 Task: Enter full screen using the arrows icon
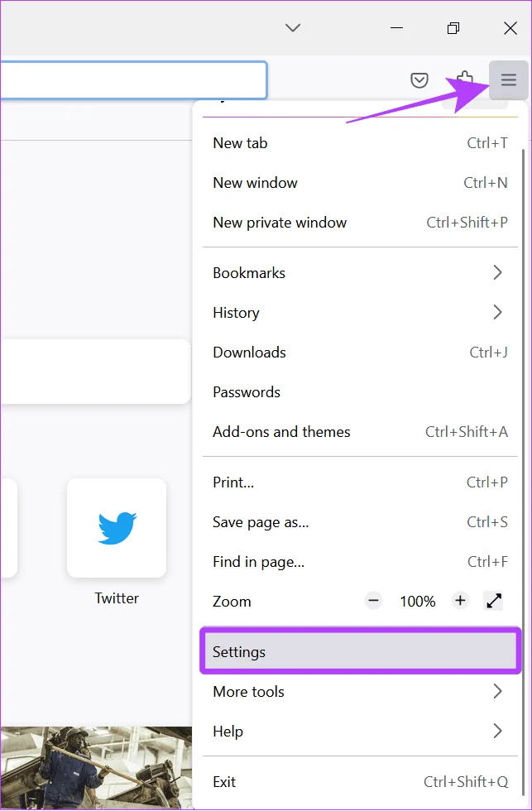[x=494, y=601]
